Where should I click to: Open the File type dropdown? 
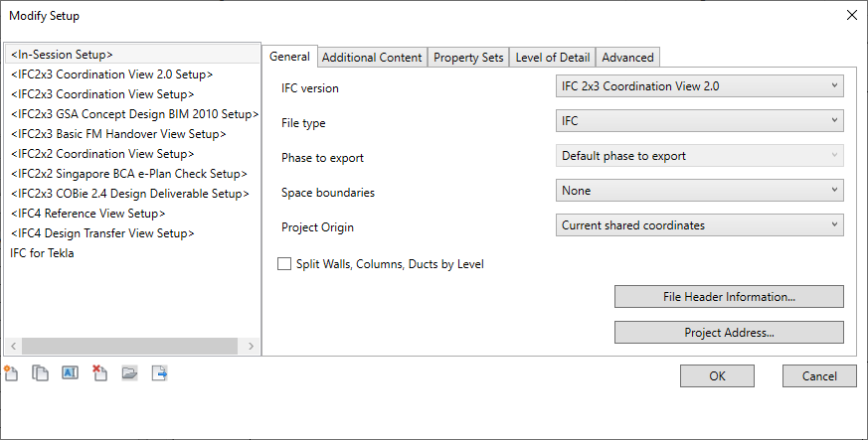700,121
